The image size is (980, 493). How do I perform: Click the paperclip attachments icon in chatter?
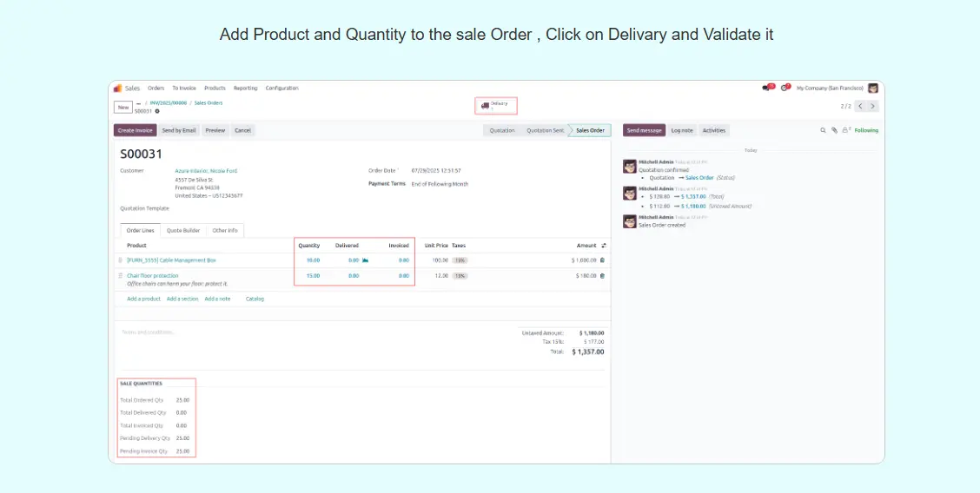834,130
